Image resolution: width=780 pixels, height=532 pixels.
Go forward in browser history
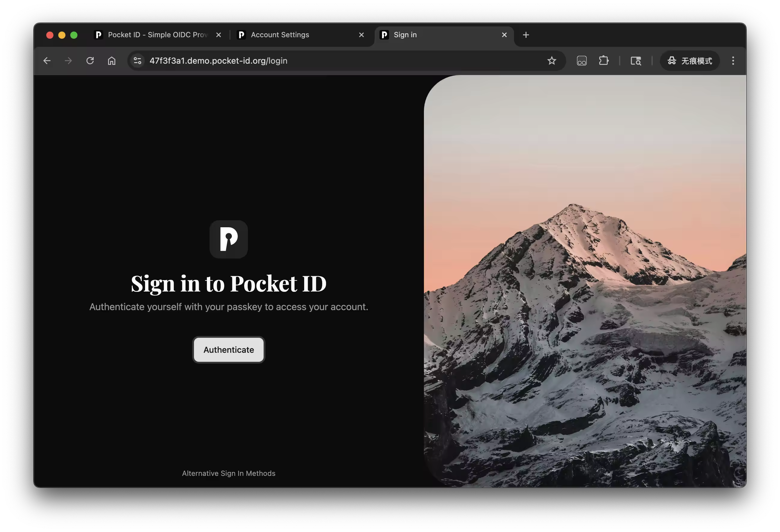pyautogui.click(x=68, y=61)
